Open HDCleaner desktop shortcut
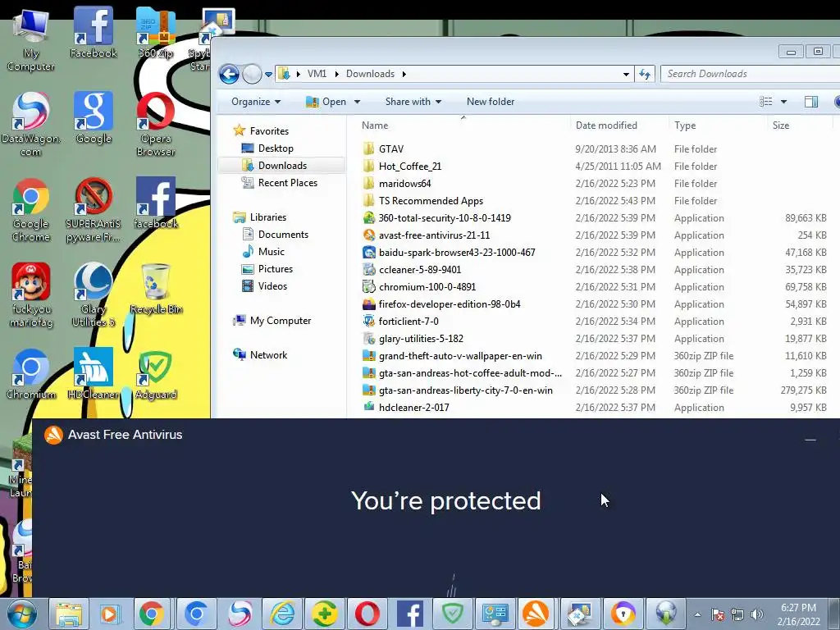The width and height of the screenshot is (840, 630). coord(94,374)
